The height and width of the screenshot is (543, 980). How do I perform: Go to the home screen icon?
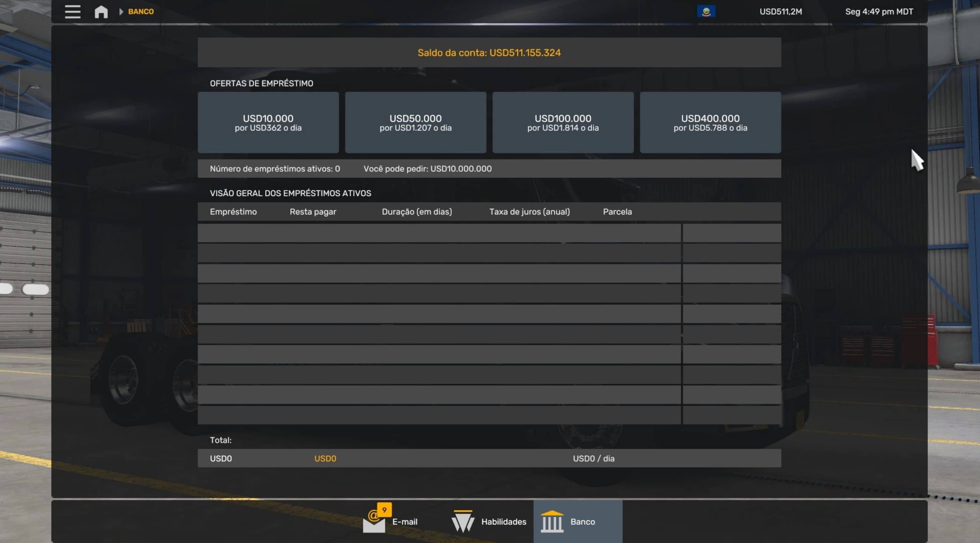[x=101, y=12]
